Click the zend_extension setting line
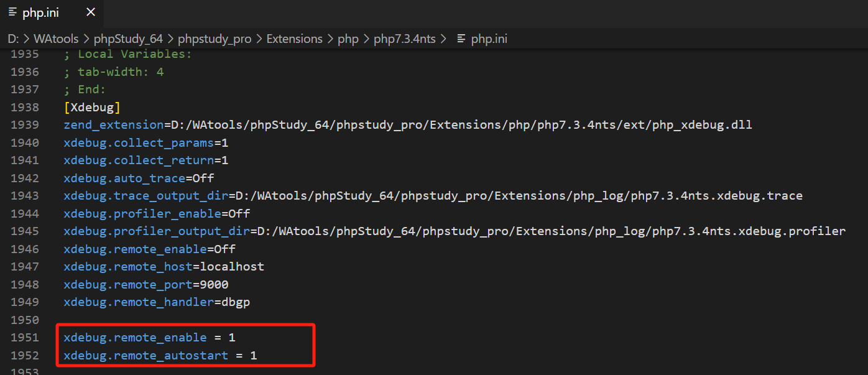The height and width of the screenshot is (375, 868). pos(407,125)
